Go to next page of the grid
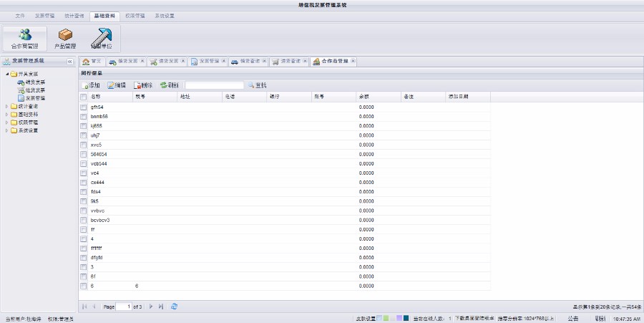644x323 pixels. point(151,307)
